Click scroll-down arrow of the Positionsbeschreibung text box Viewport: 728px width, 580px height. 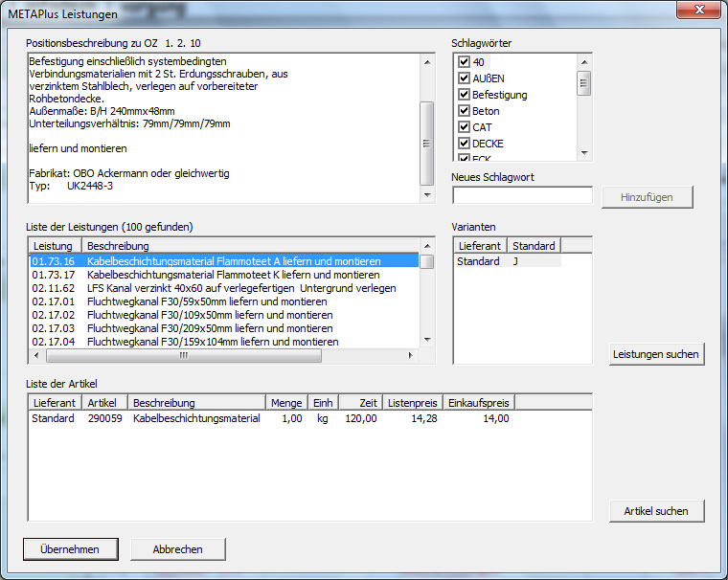pos(427,195)
